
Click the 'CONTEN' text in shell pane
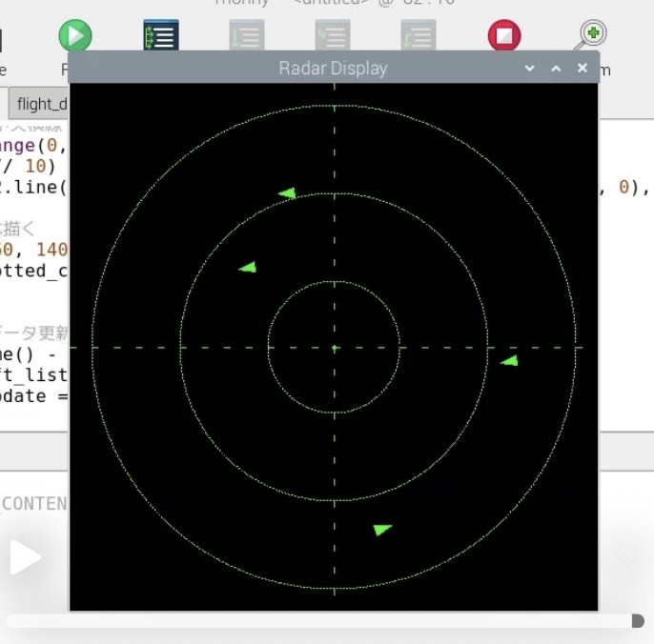click(33, 504)
